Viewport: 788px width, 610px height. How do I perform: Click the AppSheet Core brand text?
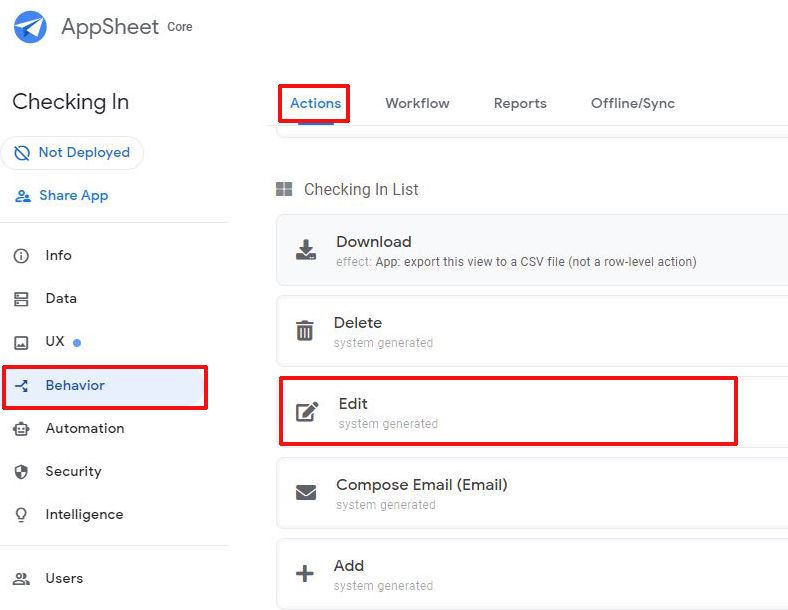pos(127,27)
